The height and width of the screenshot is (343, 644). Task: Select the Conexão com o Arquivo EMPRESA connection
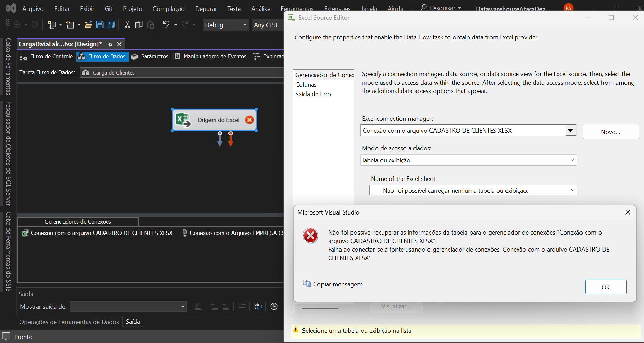233,233
